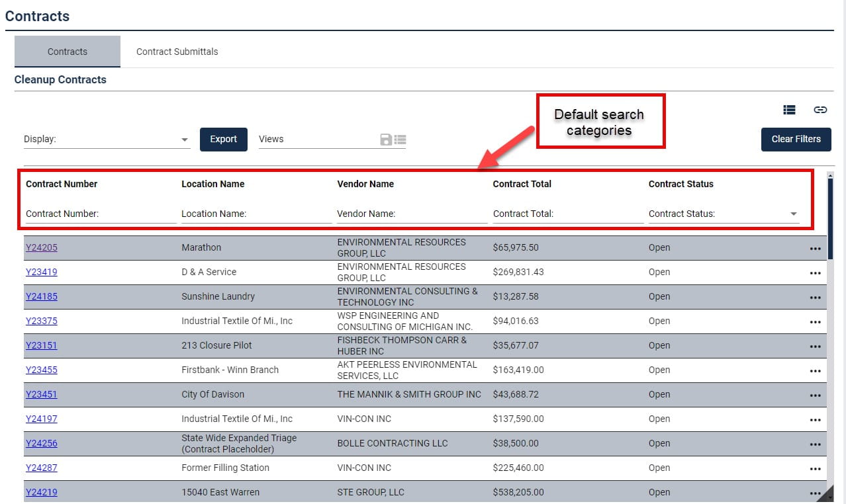Expand the Display dropdown
The image size is (846, 504).
coord(107,140)
